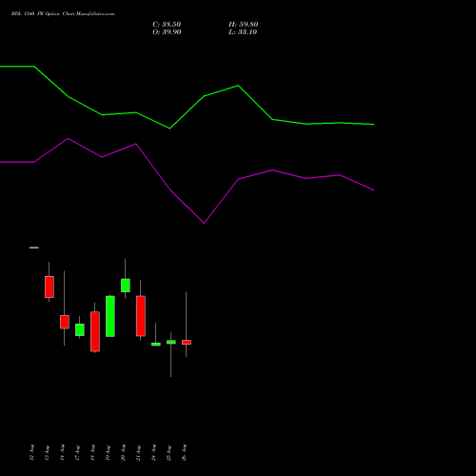Select the 14 Aug date label
This screenshot has height=476, width=476.
62,452
